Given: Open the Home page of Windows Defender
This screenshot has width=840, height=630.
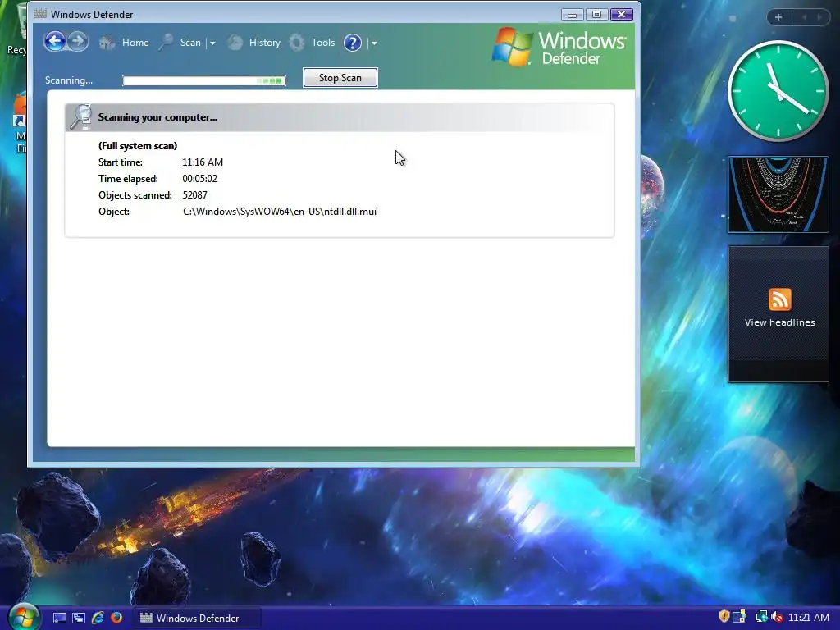Looking at the screenshot, I should tap(125, 43).
